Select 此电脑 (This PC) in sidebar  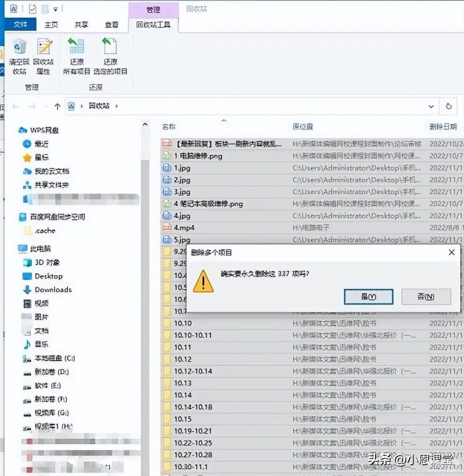[x=40, y=249]
